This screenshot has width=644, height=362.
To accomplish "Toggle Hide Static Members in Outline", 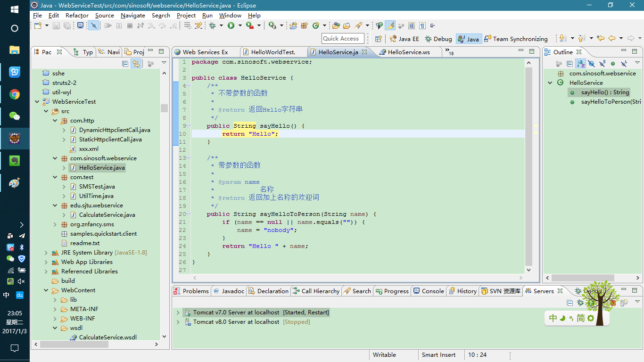I will pyautogui.click(x=602, y=63).
